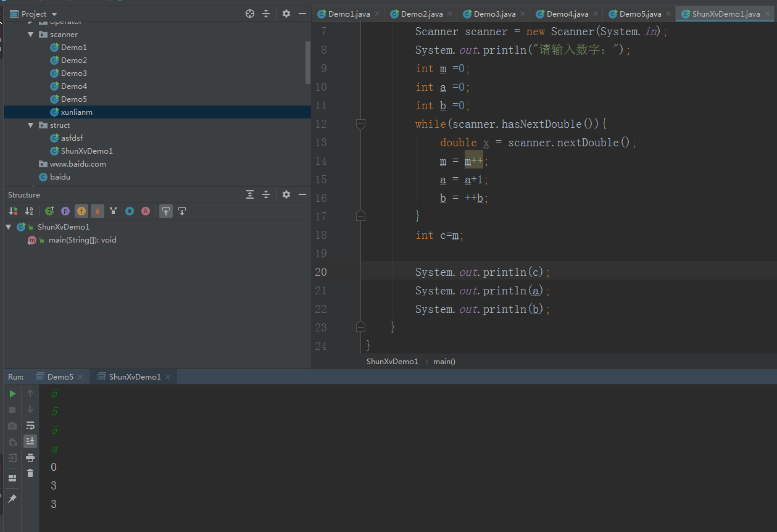
Task: Click Down the Stack Trace arrow
Action: click(30, 409)
